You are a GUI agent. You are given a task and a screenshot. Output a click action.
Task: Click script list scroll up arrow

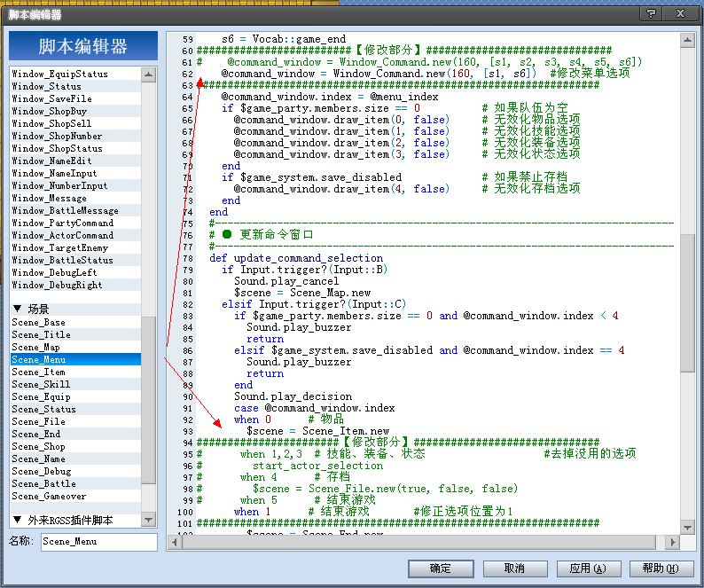(x=149, y=74)
